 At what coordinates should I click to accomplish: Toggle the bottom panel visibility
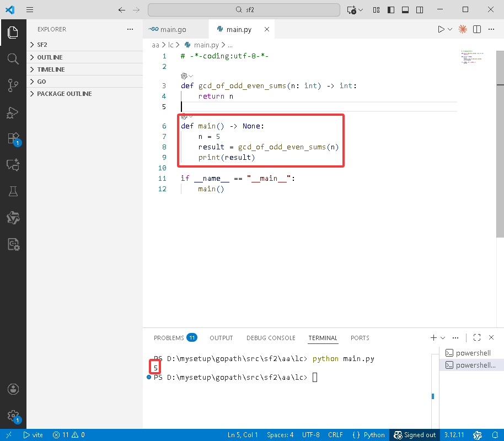(x=405, y=10)
